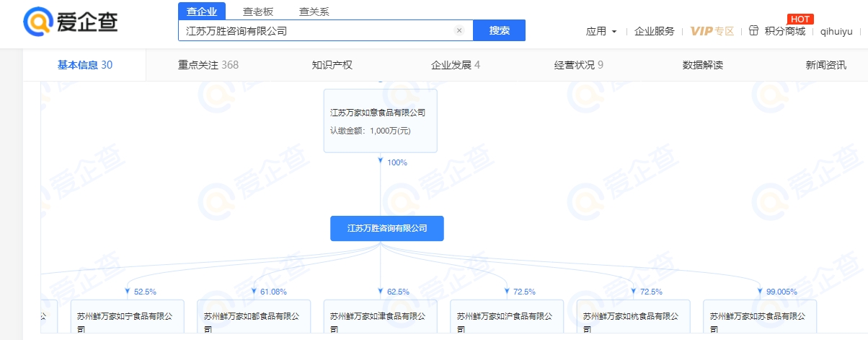This screenshot has width=868, height=340.
Task: Click the 苏州鲜万家如苏食品有限公司 subsidiary node
Action: pyautogui.click(x=760, y=319)
